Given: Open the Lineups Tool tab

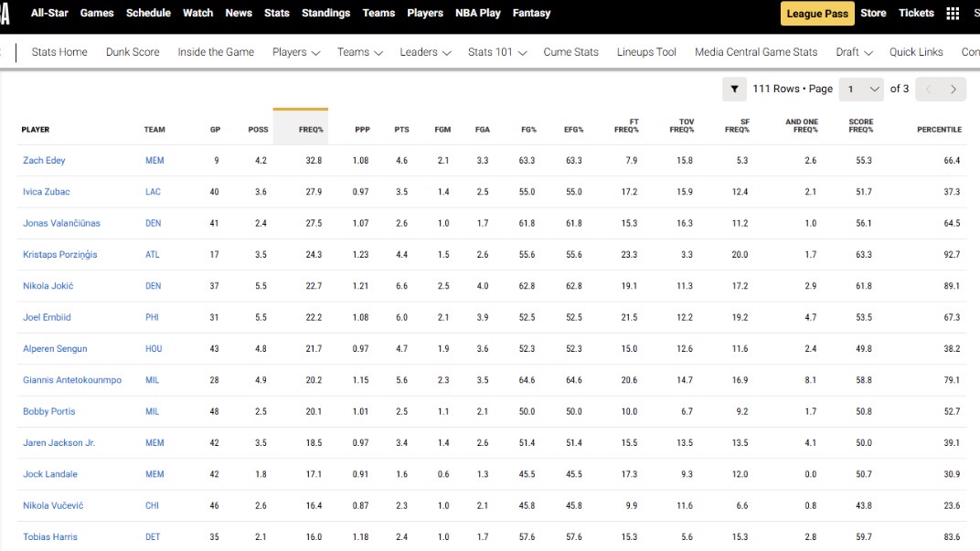Looking at the screenshot, I should click(646, 52).
